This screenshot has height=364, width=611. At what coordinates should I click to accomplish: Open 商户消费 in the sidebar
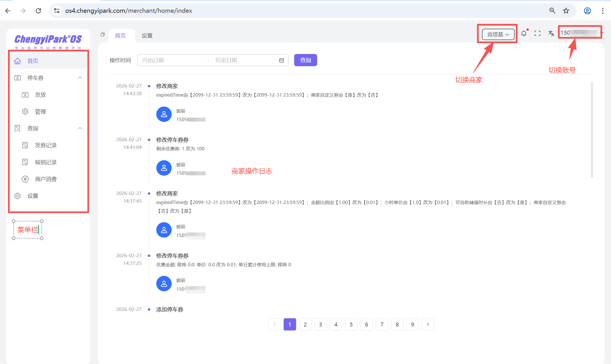click(x=46, y=179)
